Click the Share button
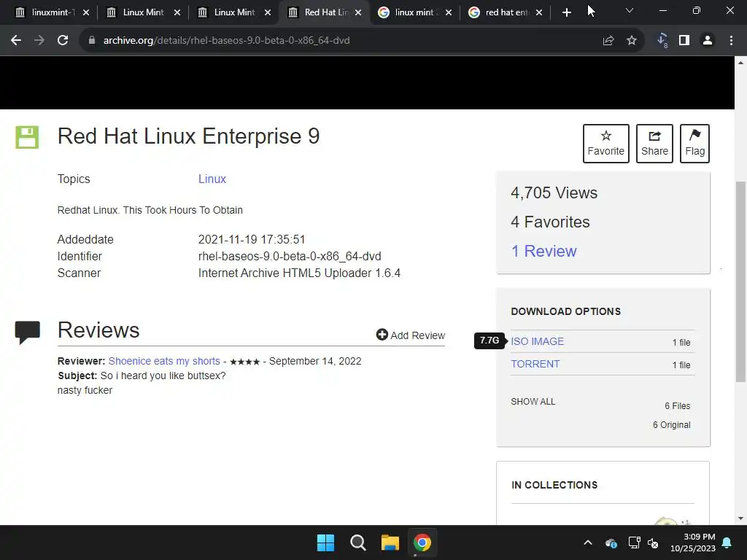The height and width of the screenshot is (560, 747). (654, 144)
